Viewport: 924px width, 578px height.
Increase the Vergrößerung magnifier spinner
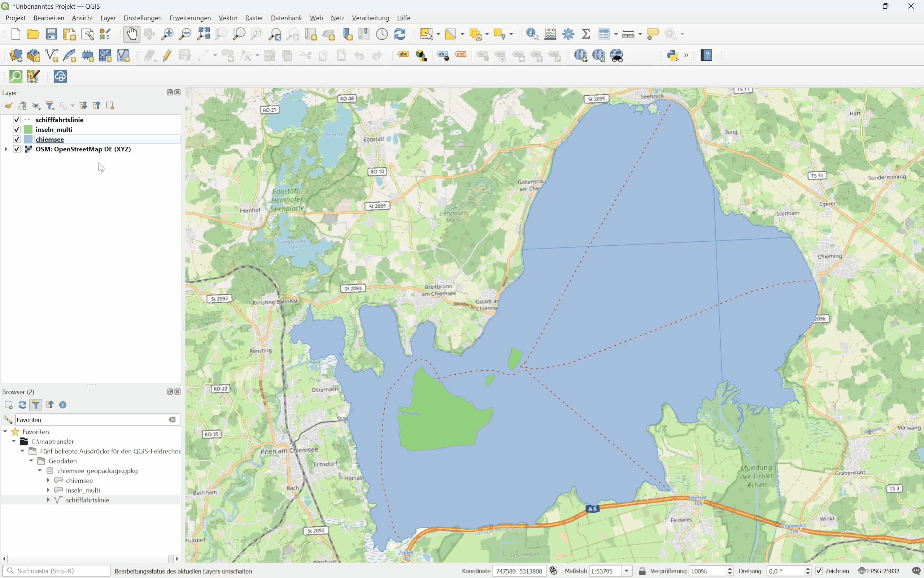tap(730, 569)
